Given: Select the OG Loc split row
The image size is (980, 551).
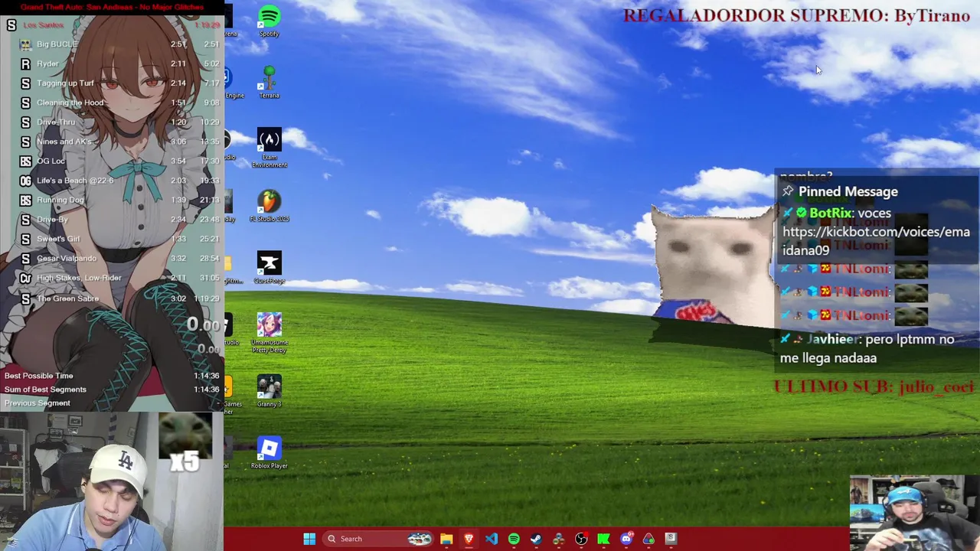Looking at the screenshot, I should tap(112, 161).
